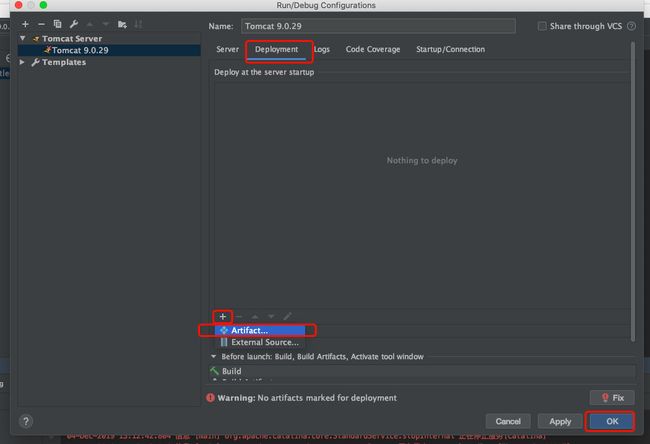The height and width of the screenshot is (444, 650).
Task: Click the 'Nothing to deploy' placeholder text
Action: click(x=422, y=160)
